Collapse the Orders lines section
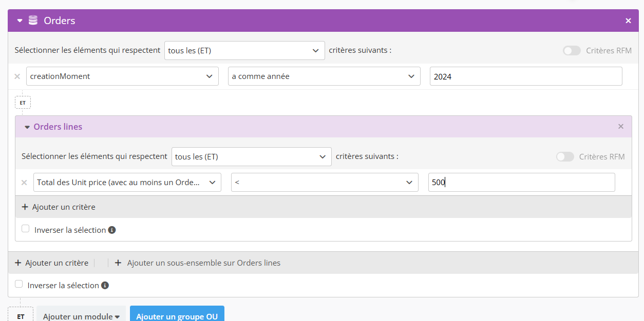Viewport: 644px width, 321px height. [x=28, y=127]
